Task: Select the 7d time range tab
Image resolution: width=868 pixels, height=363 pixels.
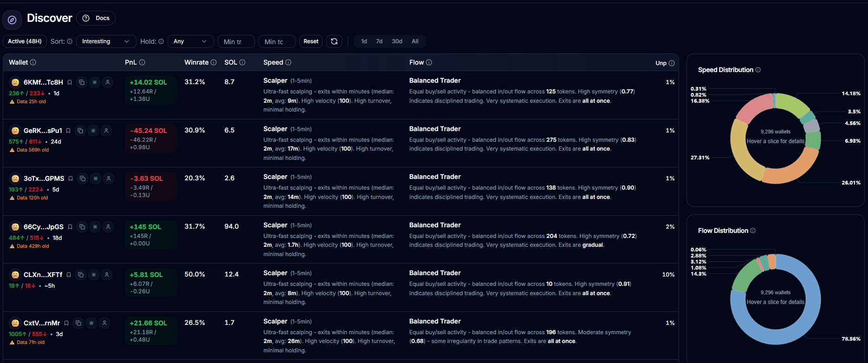Action: coord(379,41)
